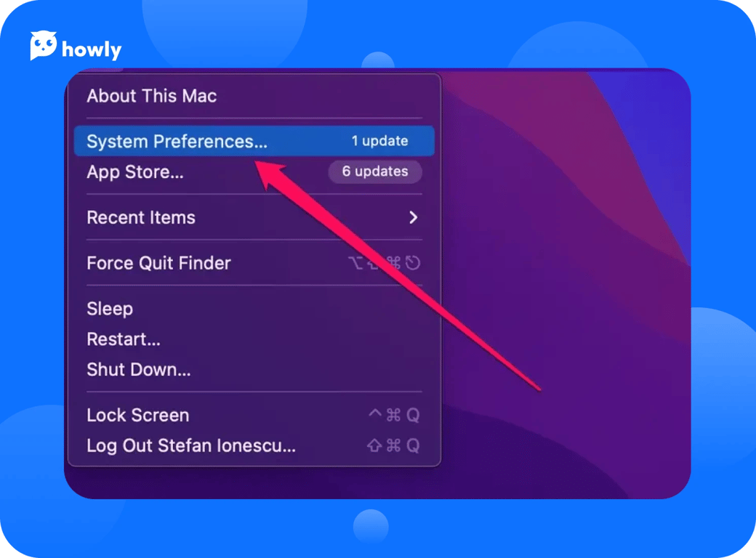Click the howly brand text
This screenshot has width=756, height=558.
click(92, 50)
